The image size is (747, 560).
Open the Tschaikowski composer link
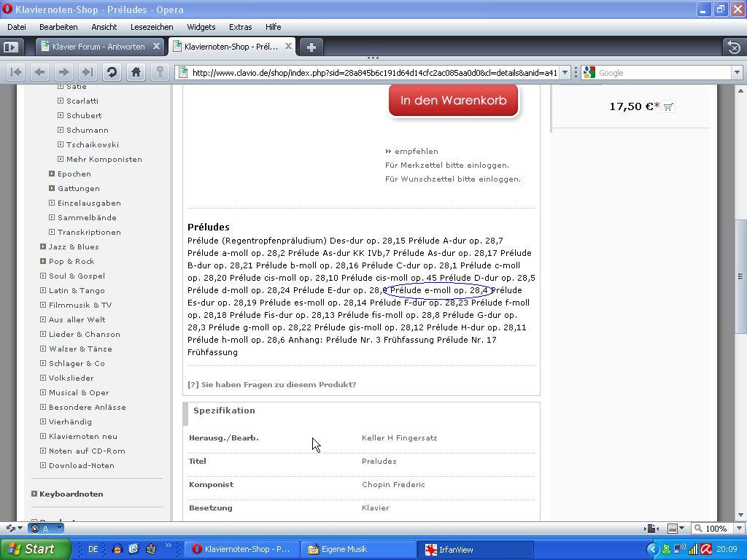[93, 145]
